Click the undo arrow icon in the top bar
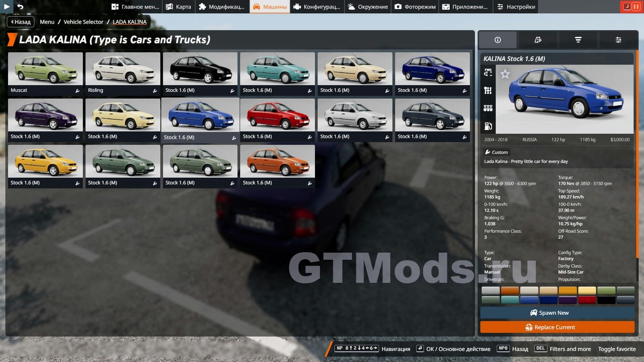 [20, 7]
